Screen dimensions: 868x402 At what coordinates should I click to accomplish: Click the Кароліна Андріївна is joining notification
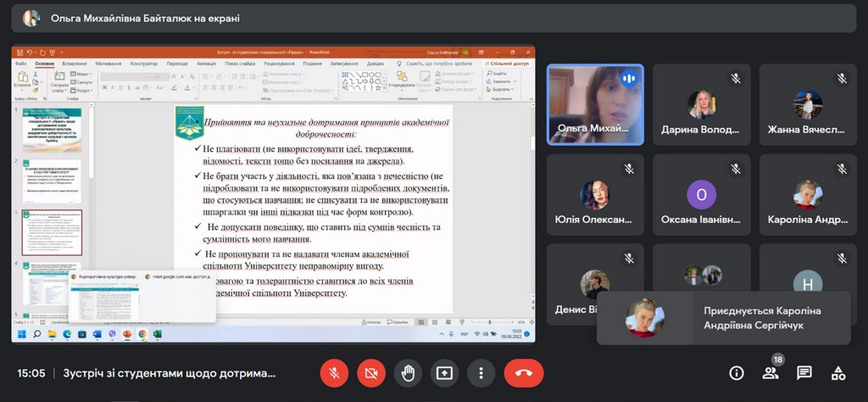723,318
